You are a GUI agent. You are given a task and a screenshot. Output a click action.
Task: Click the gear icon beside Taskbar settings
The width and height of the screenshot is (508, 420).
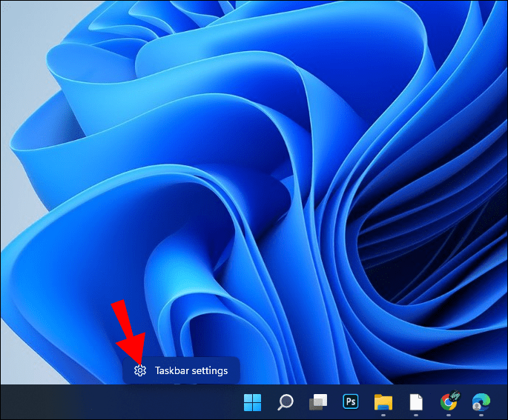139,370
